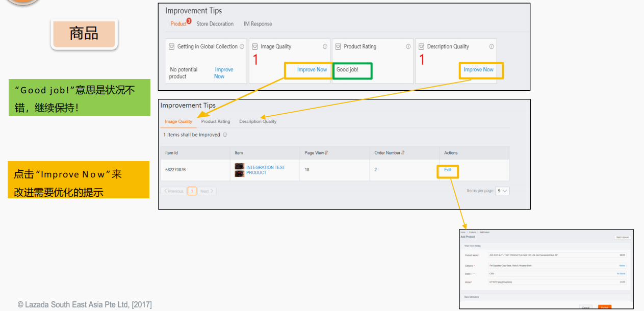Click Edit for item 582270876
644x311 pixels.
point(448,170)
